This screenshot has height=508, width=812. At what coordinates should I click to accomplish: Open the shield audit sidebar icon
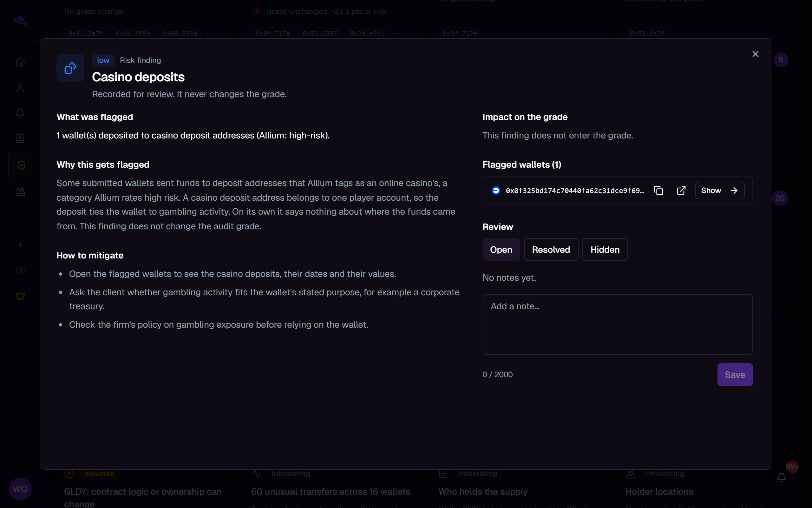pyautogui.click(x=21, y=165)
